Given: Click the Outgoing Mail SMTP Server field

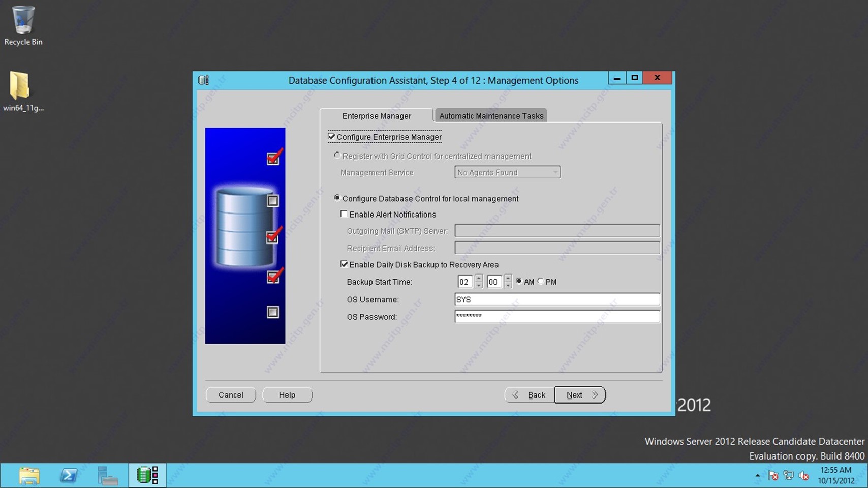Looking at the screenshot, I should tap(557, 231).
